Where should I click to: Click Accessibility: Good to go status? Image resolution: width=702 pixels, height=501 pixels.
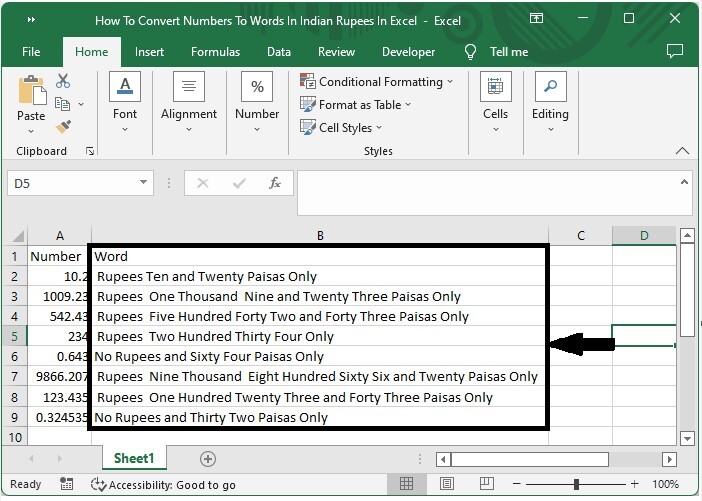pyautogui.click(x=163, y=485)
